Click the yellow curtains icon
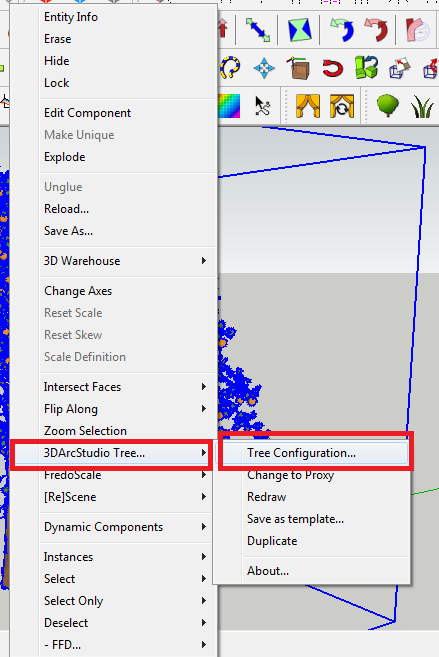This screenshot has height=657, width=439. 308,106
